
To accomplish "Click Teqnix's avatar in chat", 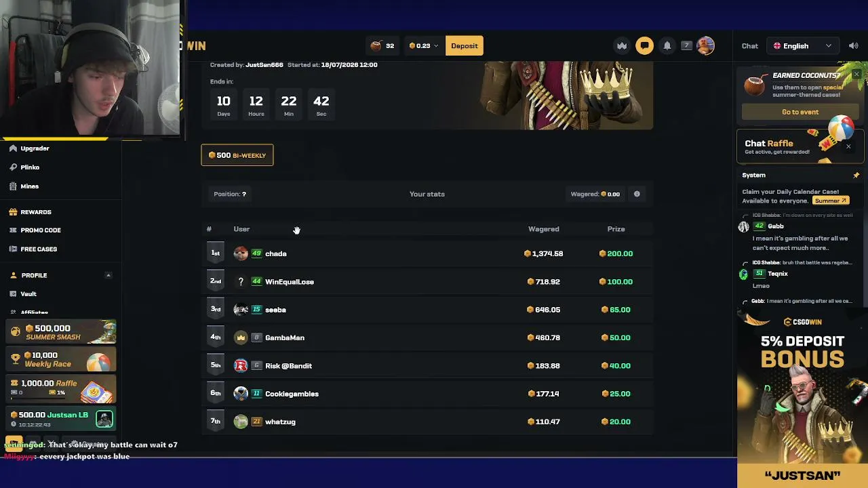I will tap(743, 274).
